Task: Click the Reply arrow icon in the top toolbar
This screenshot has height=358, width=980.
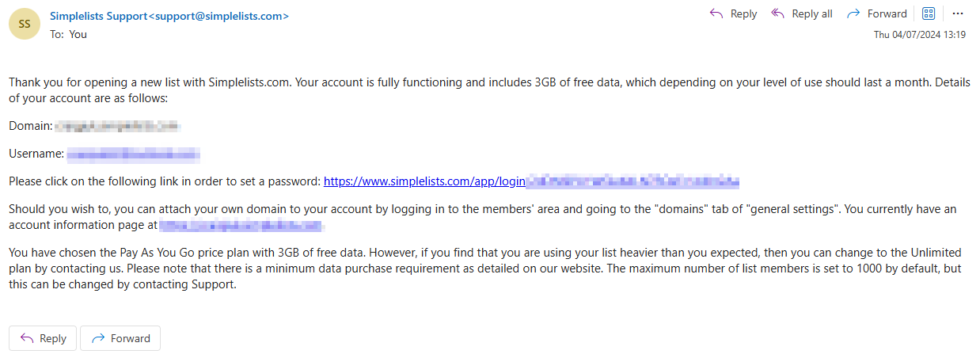Action: (716, 13)
